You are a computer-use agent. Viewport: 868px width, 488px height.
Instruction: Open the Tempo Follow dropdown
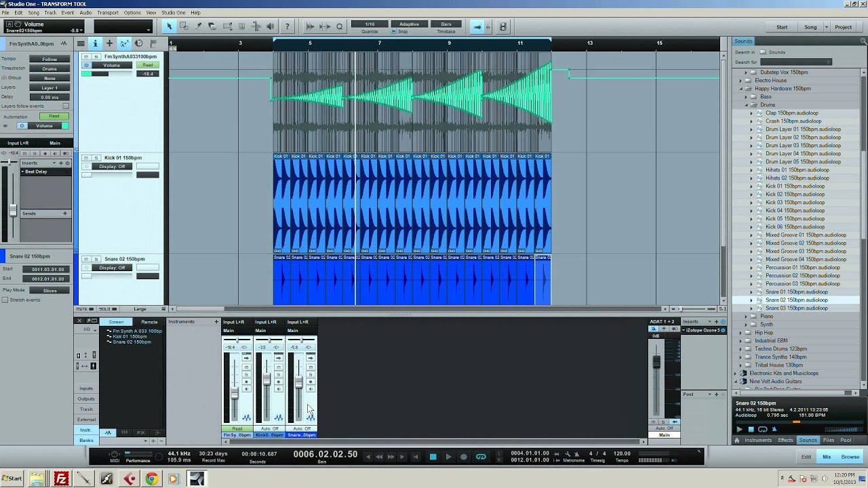click(50, 60)
